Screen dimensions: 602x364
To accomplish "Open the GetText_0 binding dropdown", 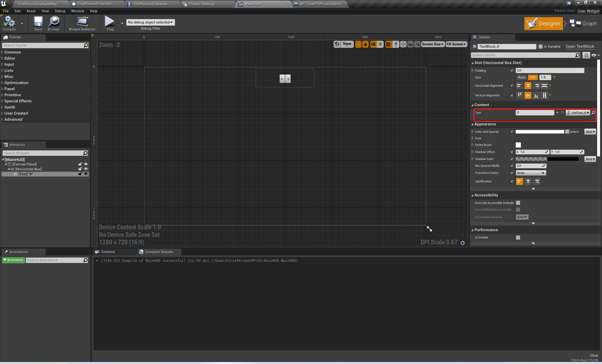I will [x=578, y=113].
